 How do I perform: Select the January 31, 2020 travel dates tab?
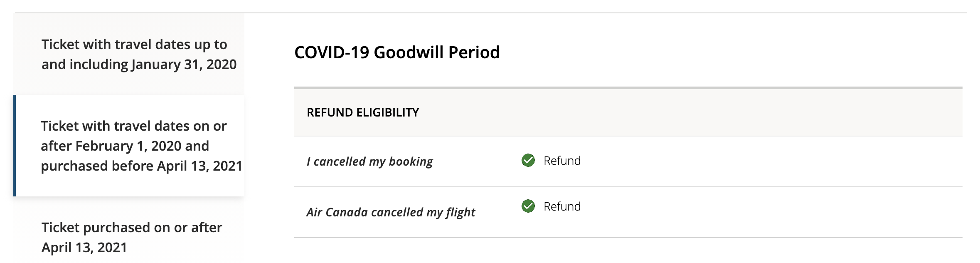(x=129, y=54)
